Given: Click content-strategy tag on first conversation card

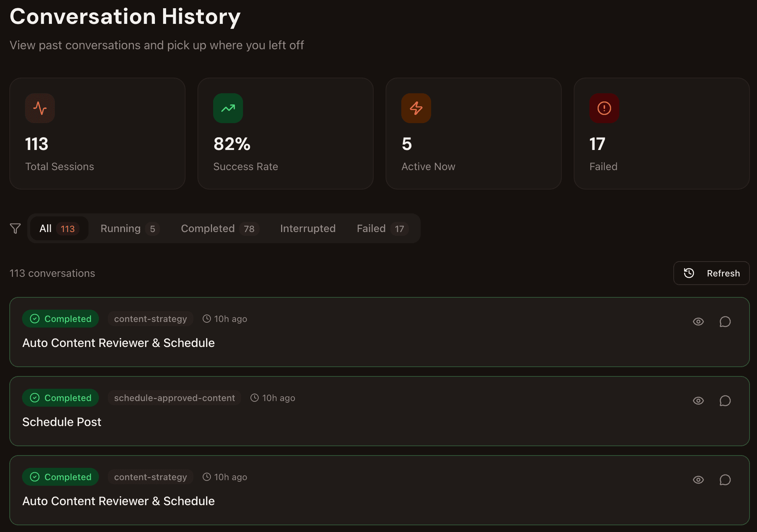Looking at the screenshot, I should 150,319.
